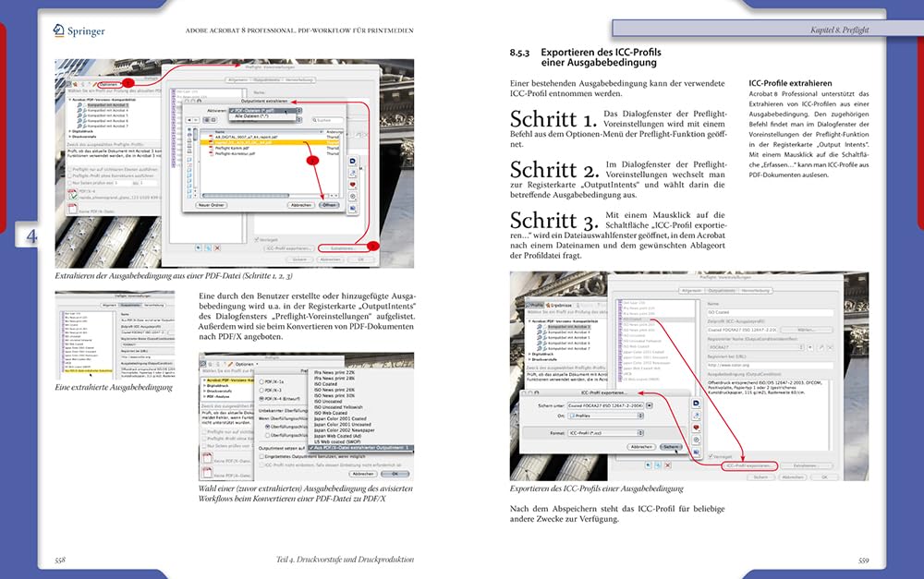Choose 'US Web coated (SWOP)' in the list
Image resolution: width=924 pixels, height=579 pixels.
337,441
